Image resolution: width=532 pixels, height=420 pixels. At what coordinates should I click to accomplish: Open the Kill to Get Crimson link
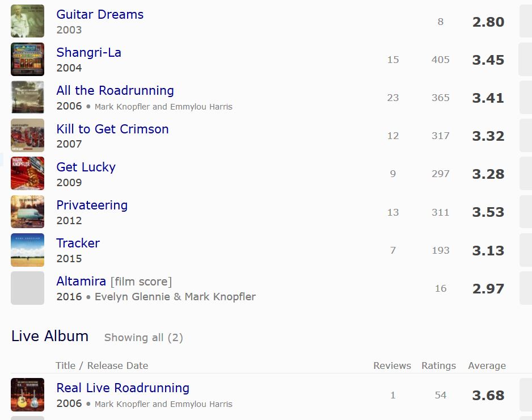click(x=112, y=129)
